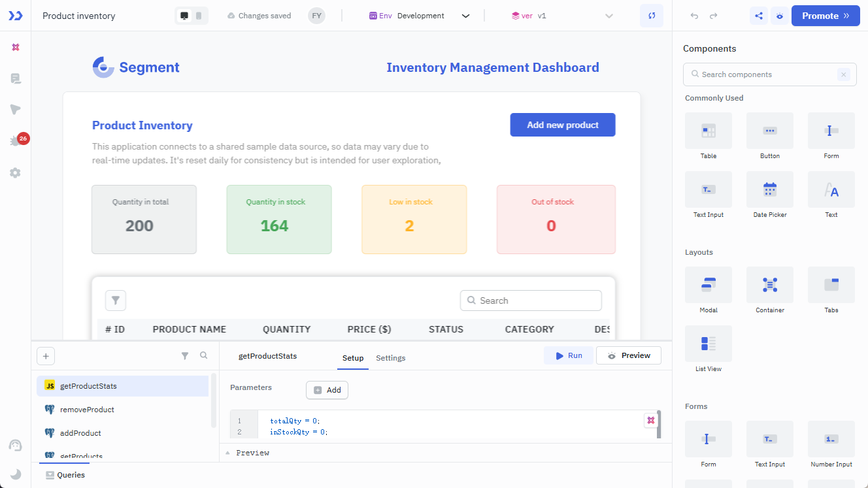868x488 pixels.
Task: Select the Quantity in total card
Action: (144, 220)
